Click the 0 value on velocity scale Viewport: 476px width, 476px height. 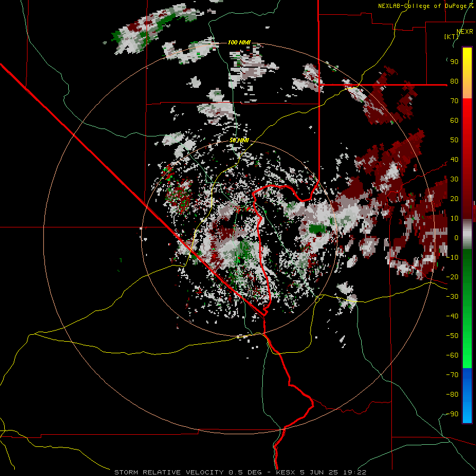tap(456, 238)
